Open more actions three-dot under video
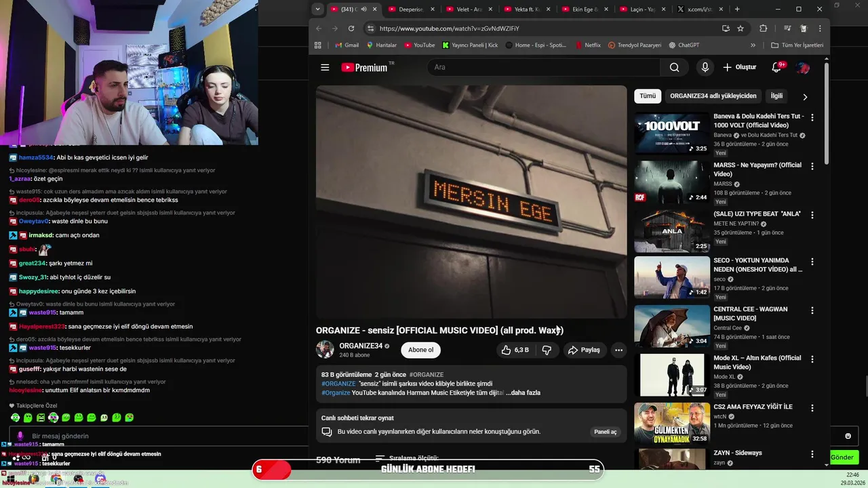868x488 pixels. click(x=618, y=350)
